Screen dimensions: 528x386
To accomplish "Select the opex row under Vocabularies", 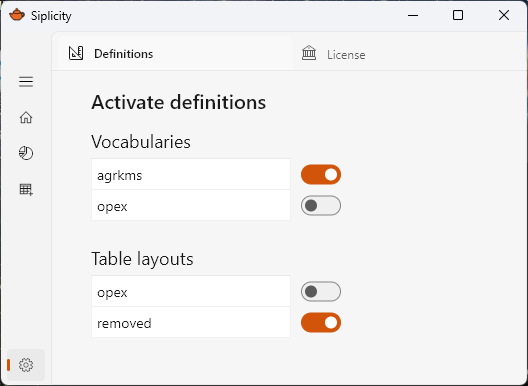I will (191, 205).
